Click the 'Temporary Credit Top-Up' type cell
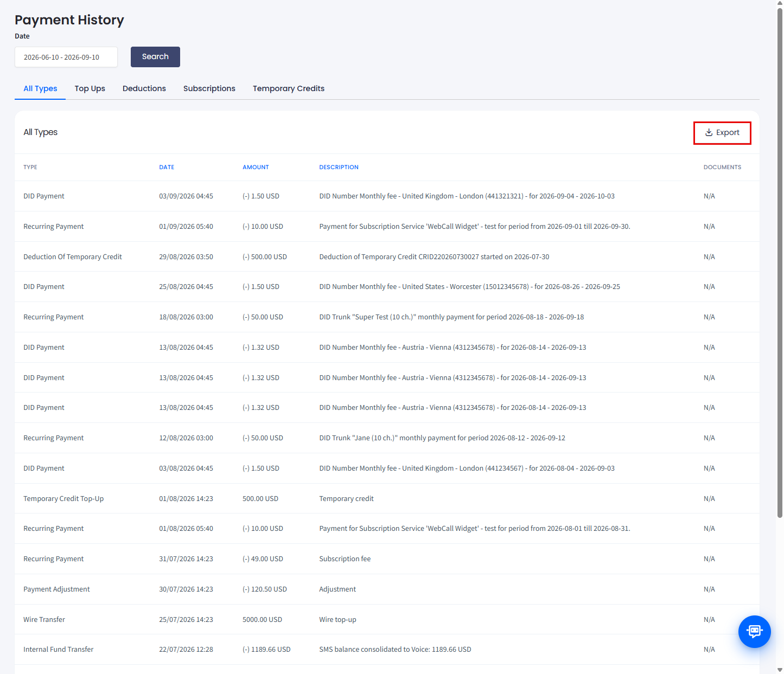The height and width of the screenshot is (674, 784). click(x=63, y=499)
